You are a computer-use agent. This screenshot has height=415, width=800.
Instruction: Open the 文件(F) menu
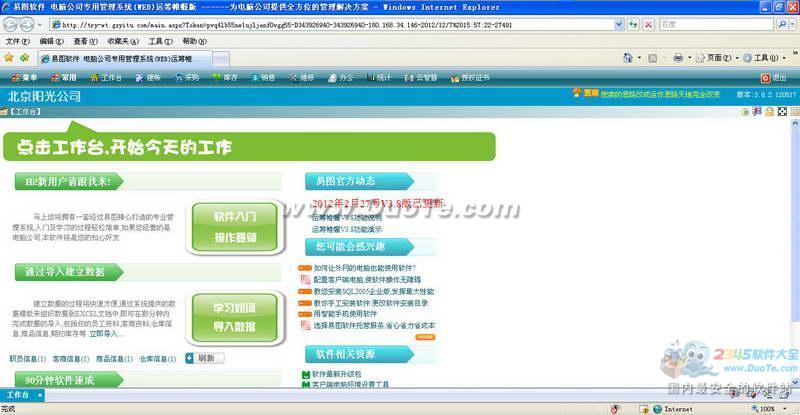pos(17,41)
